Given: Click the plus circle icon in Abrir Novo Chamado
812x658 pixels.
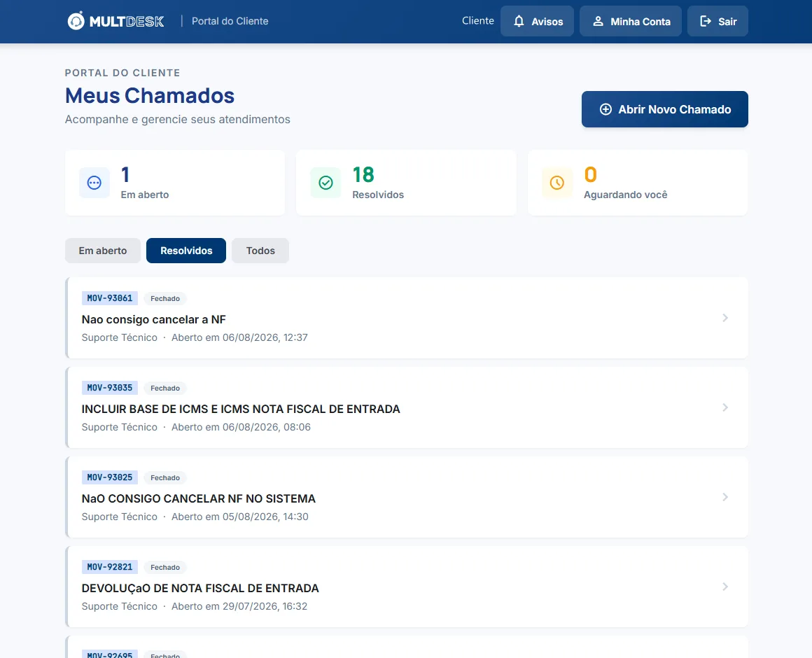Looking at the screenshot, I should pyautogui.click(x=605, y=109).
